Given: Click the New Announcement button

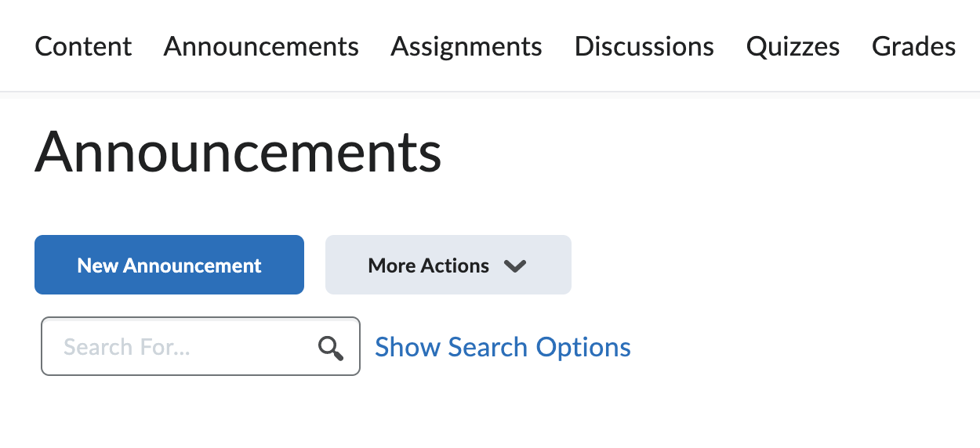Looking at the screenshot, I should (x=169, y=266).
